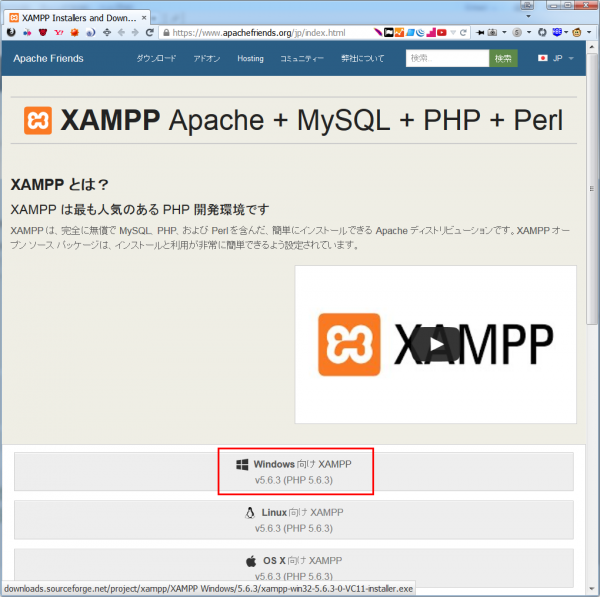Screen dimensions: 600x597
Task: Click the Greasemonkey monkey face icon
Action: [577, 33]
